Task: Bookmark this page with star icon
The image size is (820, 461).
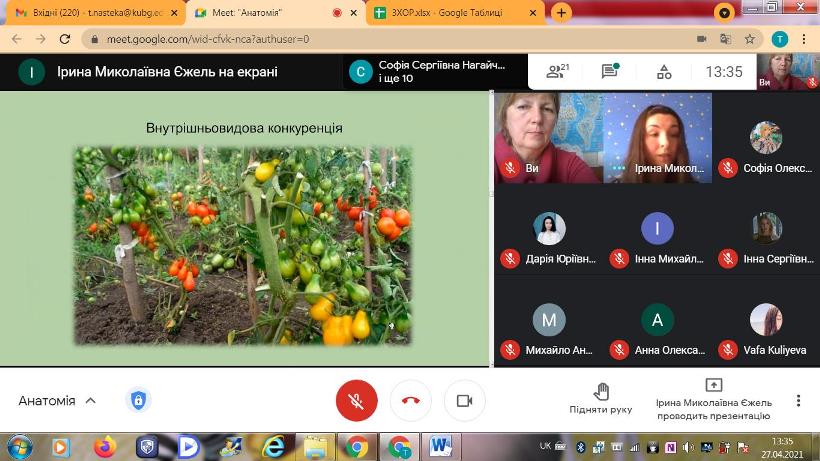Action: click(x=749, y=39)
